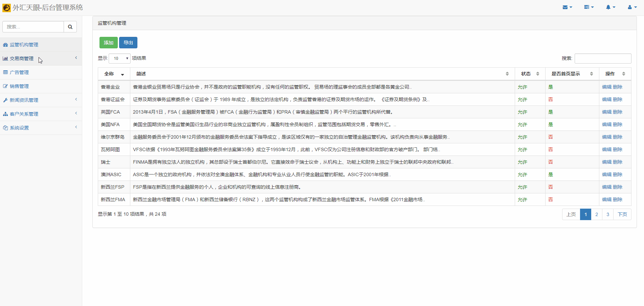
Task: Open 销售管理 in the sidebar
Action: pyautogui.click(x=19, y=86)
